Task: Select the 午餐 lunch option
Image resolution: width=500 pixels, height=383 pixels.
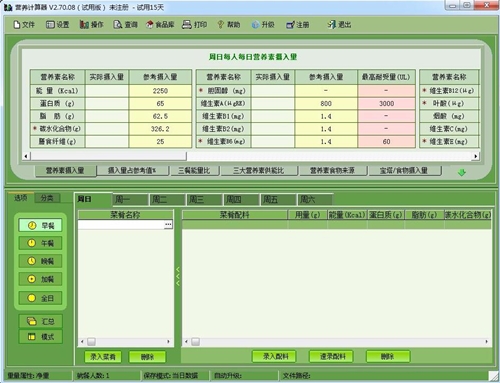Action: (40, 243)
